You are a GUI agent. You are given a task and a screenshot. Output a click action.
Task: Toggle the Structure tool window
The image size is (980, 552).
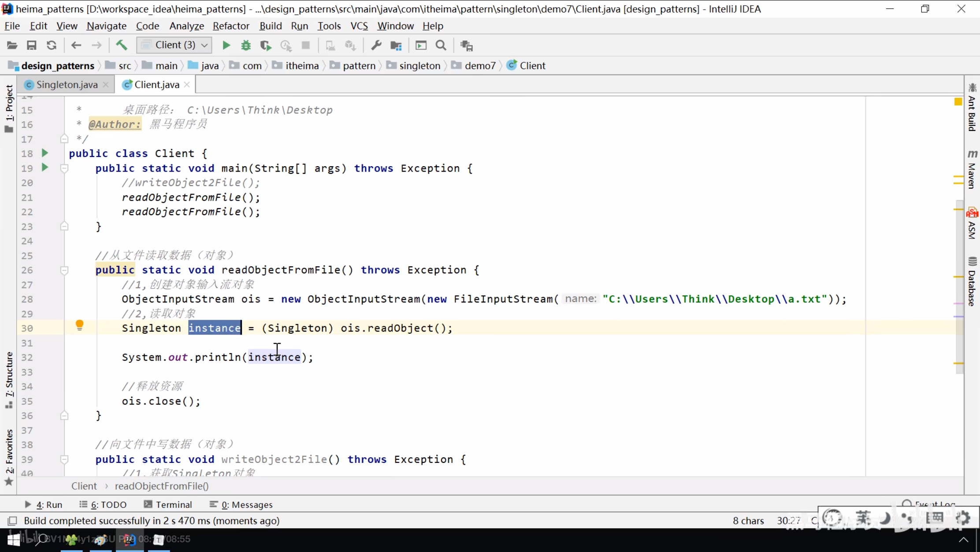tap(9, 380)
